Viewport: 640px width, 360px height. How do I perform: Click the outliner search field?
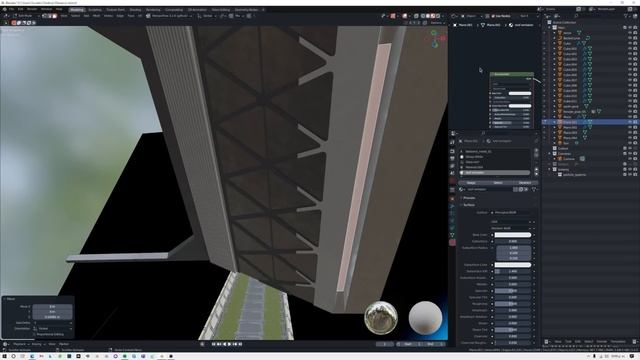pyautogui.click(x=596, y=16)
